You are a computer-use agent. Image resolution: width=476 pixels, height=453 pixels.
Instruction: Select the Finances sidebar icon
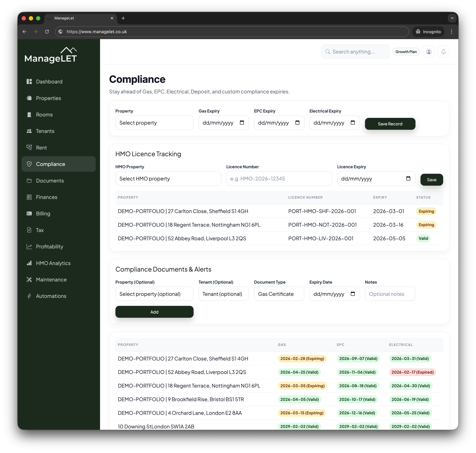(x=29, y=197)
